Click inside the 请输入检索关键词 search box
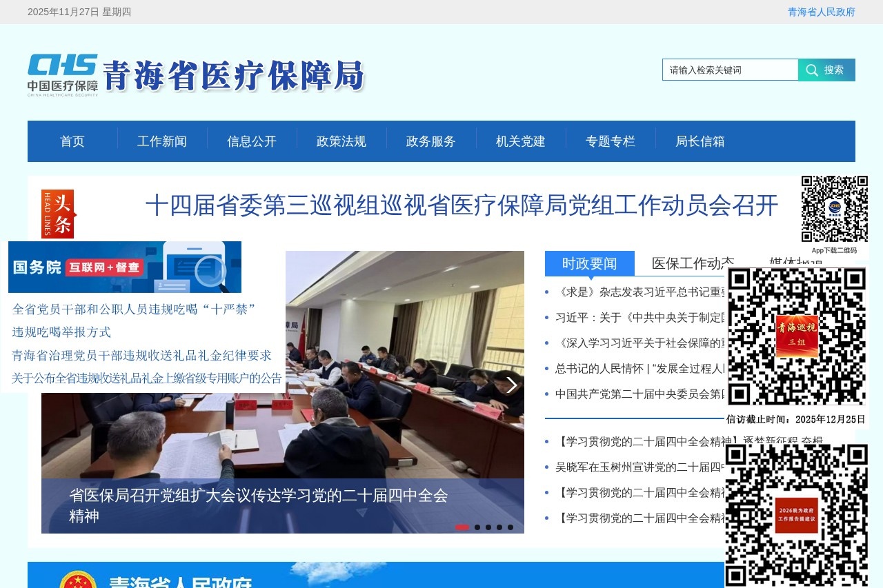This screenshot has height=588, width=883. pos(728,70)
